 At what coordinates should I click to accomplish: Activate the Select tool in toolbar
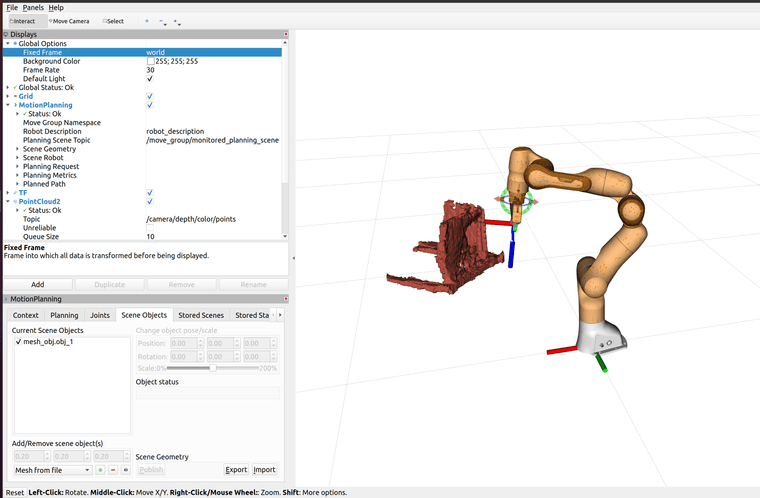pyautogui.click(x=113, y=21)
